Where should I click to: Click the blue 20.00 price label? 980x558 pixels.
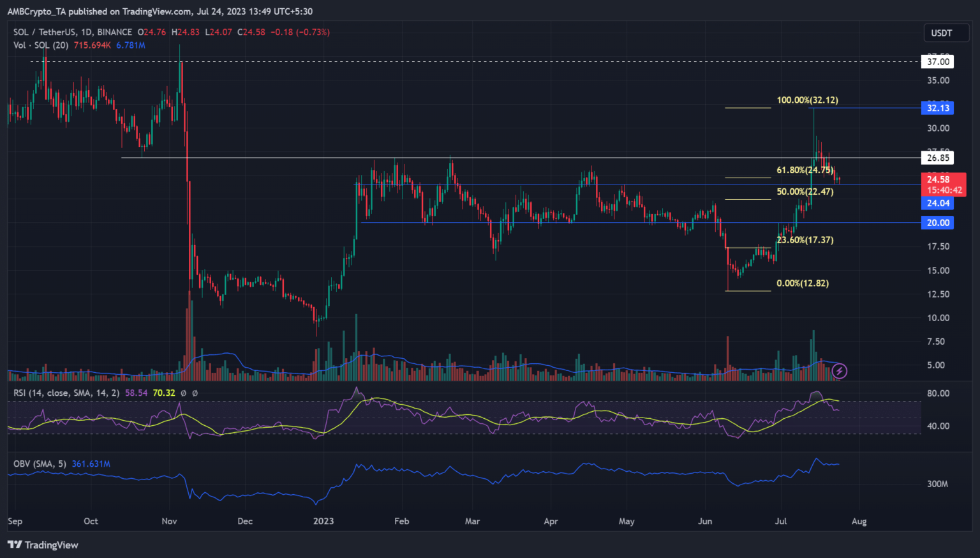(938, 223)
